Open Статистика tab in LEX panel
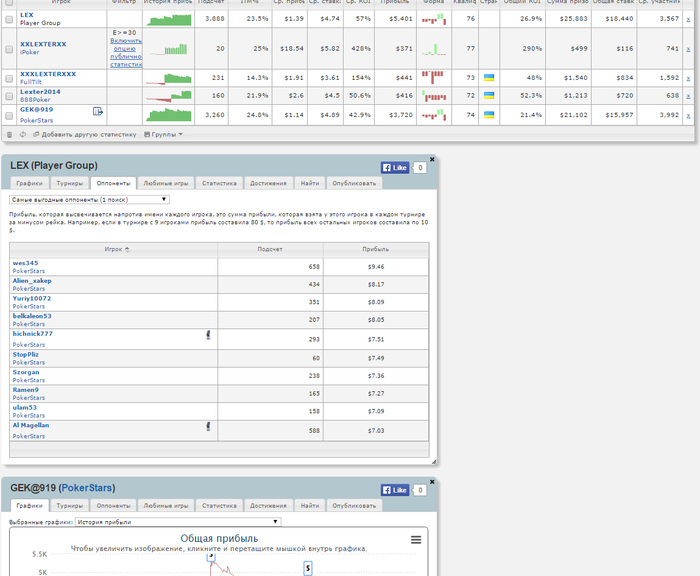The width and height of the screenshot is (700, 576). click(x=219, y=183)
